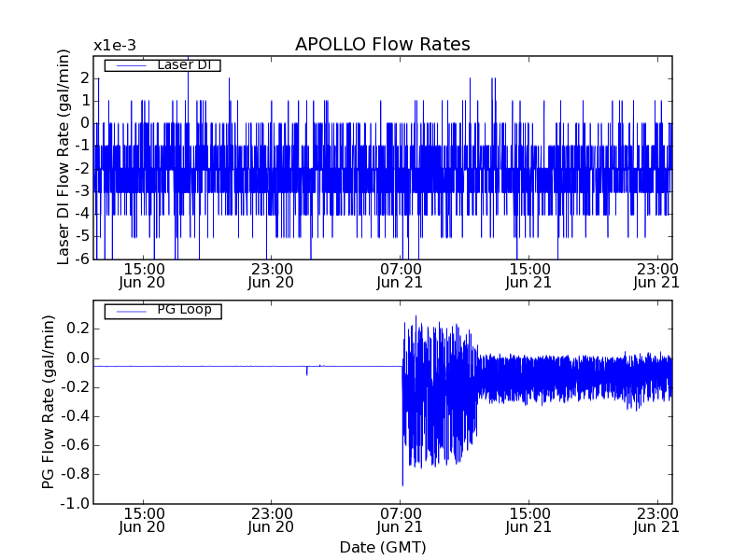Click top chart 23:00 Jun 20 tick label

pyautogui.click(x=271, y=276)
